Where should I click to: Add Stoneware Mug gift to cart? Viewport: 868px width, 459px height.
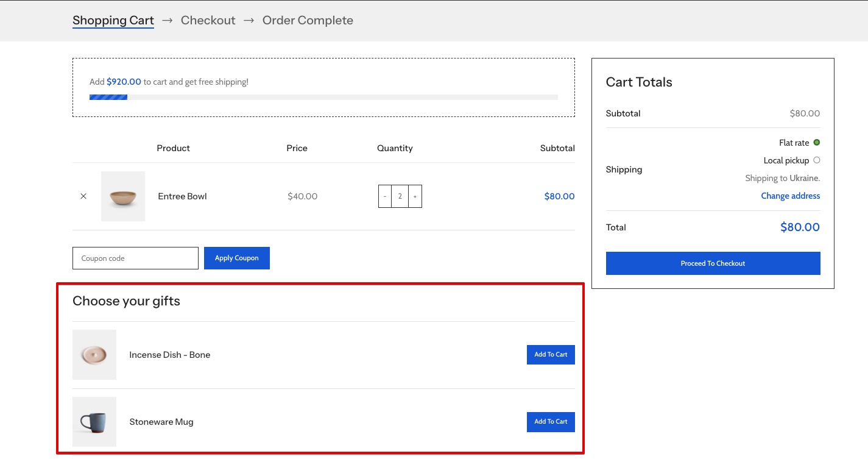click(x=551, y=422)
